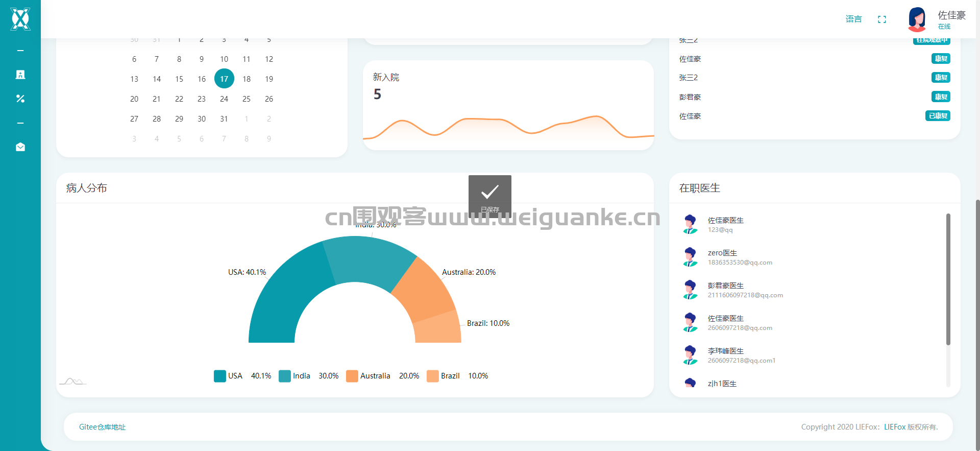Select calendar day 24
Viewport: 980px width, 451px height.
224,99
